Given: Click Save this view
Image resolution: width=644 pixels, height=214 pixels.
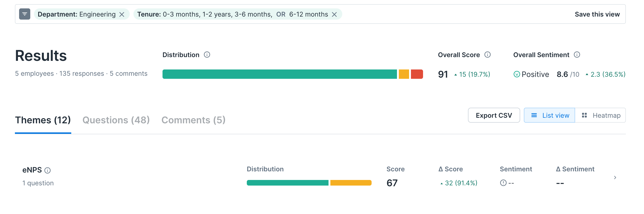Looking at the screenshot, I should (597, 14).
